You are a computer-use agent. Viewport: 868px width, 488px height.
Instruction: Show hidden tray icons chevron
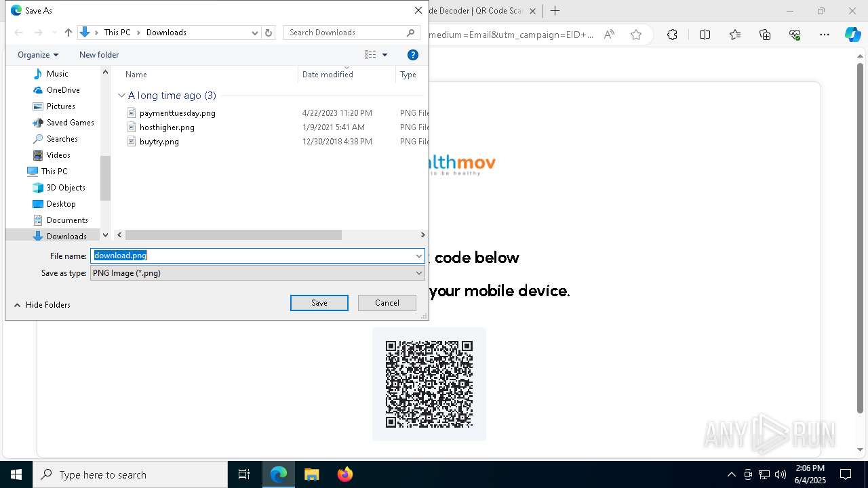click(x=731, y=474)
